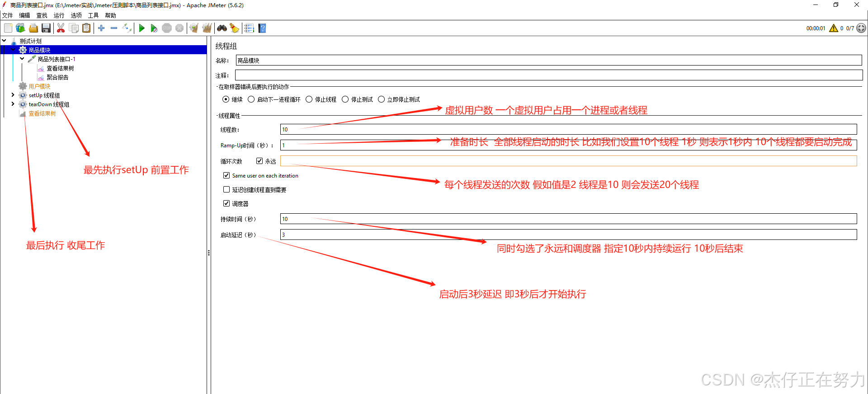
Task: Click the Clear All double-broom icon
Action: 207,28
